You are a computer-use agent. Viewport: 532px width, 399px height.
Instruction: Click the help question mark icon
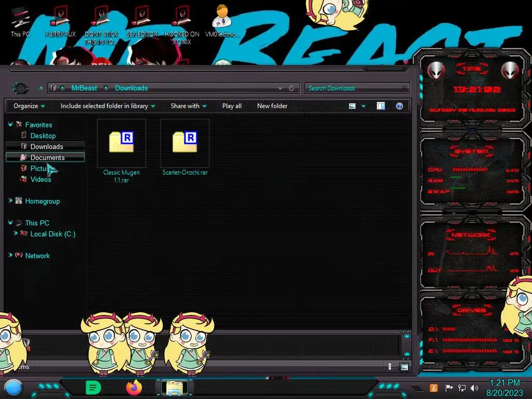[400, 106]
